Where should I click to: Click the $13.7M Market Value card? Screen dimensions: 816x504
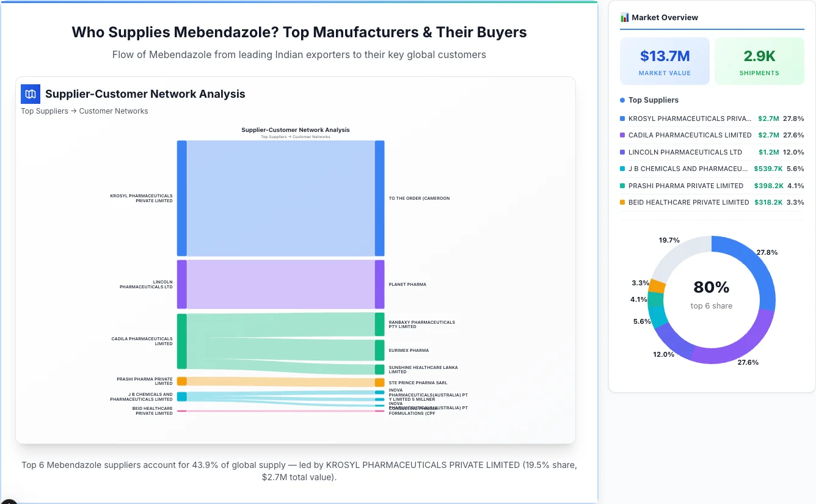[665, 60]
